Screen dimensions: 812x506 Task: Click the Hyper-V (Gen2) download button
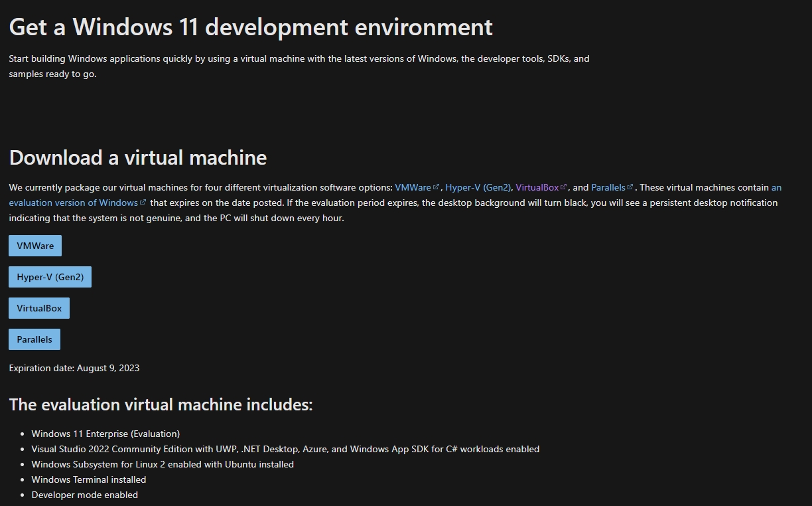(x=50, y=277)
